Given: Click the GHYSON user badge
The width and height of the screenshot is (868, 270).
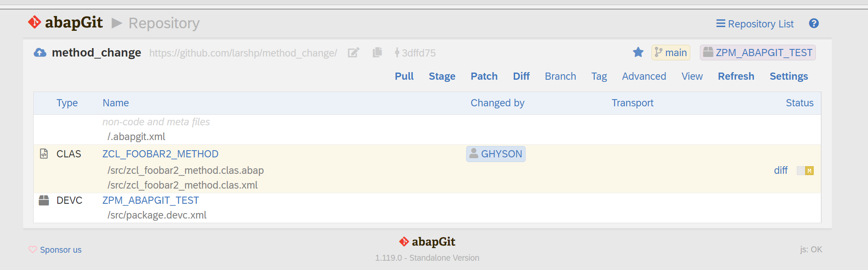Looking at the screenshot, I should tap(495, 154).
